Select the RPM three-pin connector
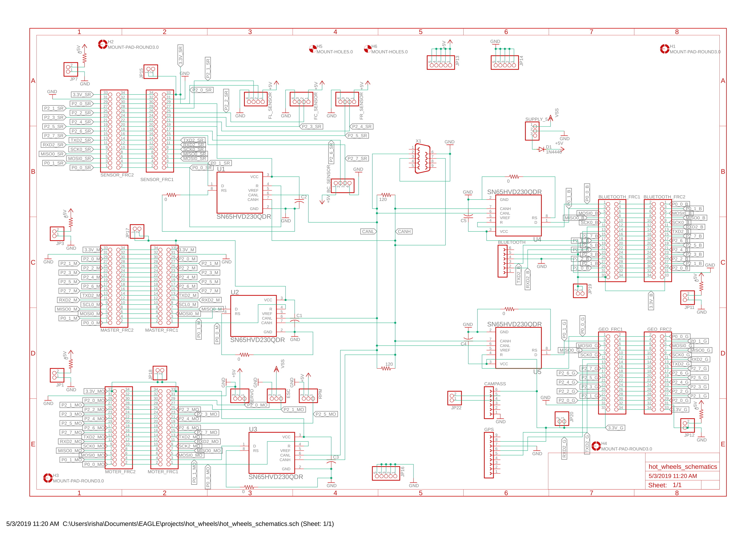Screen dimensions: 756x534 tap(308, 396)
